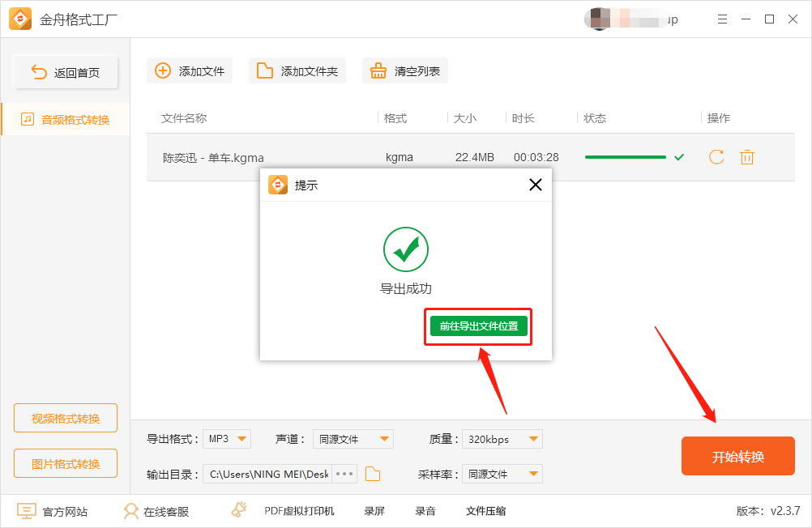Visit 官方网站 via its icon
Image resolution: width=812 pixels, height=528 pixels.
28,511
